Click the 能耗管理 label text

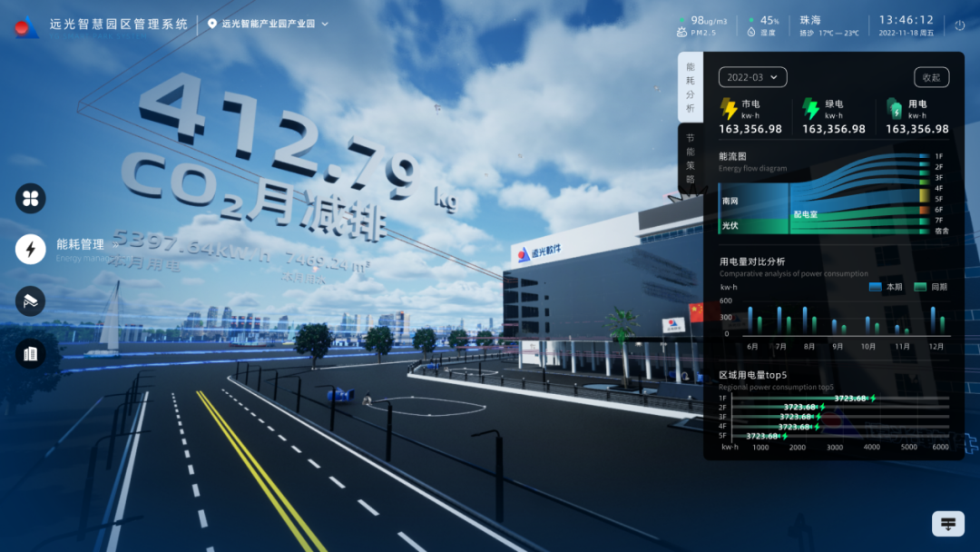coord(80,244)
